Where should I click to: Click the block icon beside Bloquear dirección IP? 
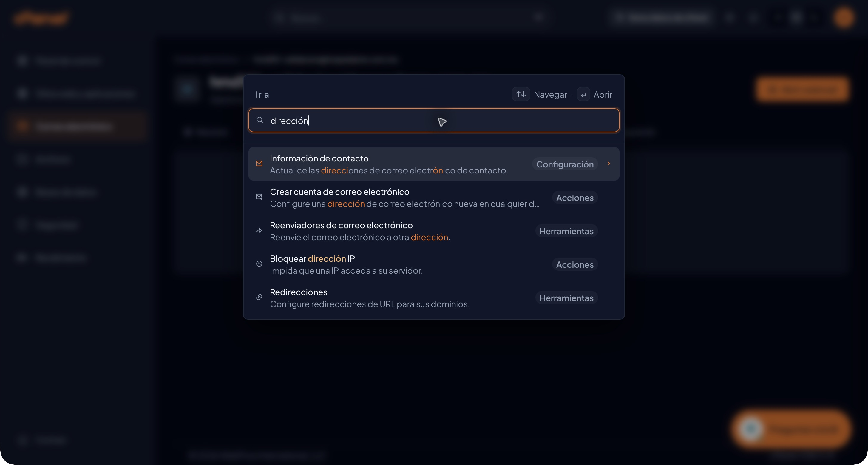coord(259,264)
